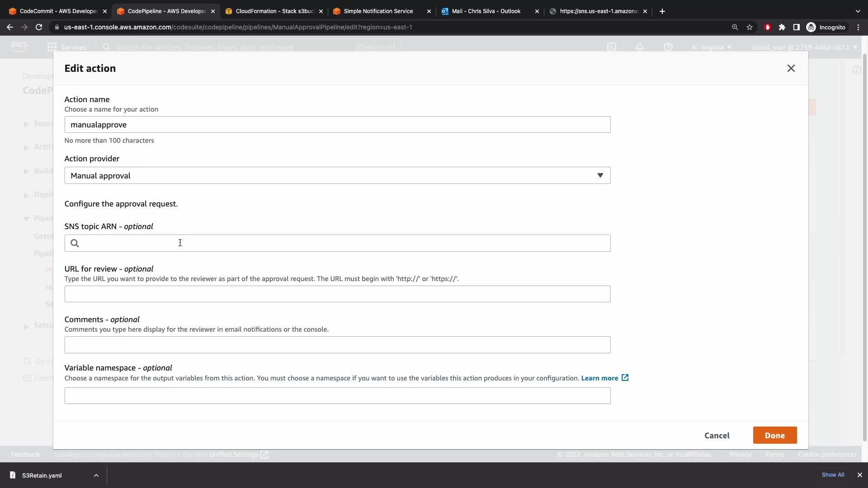
Task: Open a new browser tab
Action: coord(662,11)
